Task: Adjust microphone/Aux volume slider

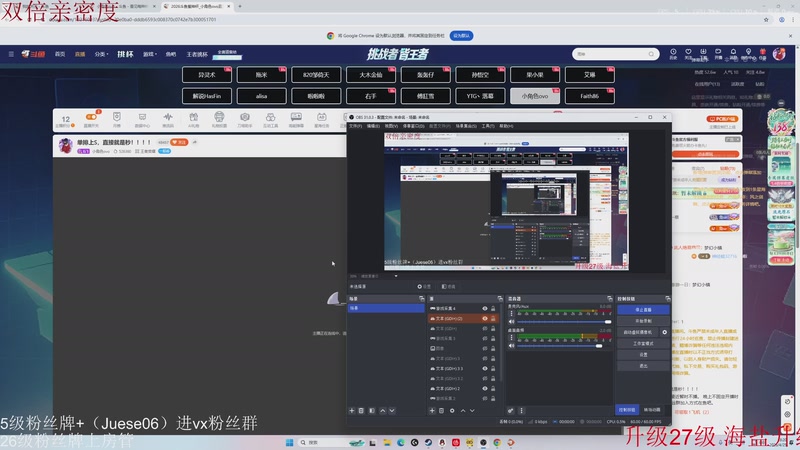Action: (564, 322)
